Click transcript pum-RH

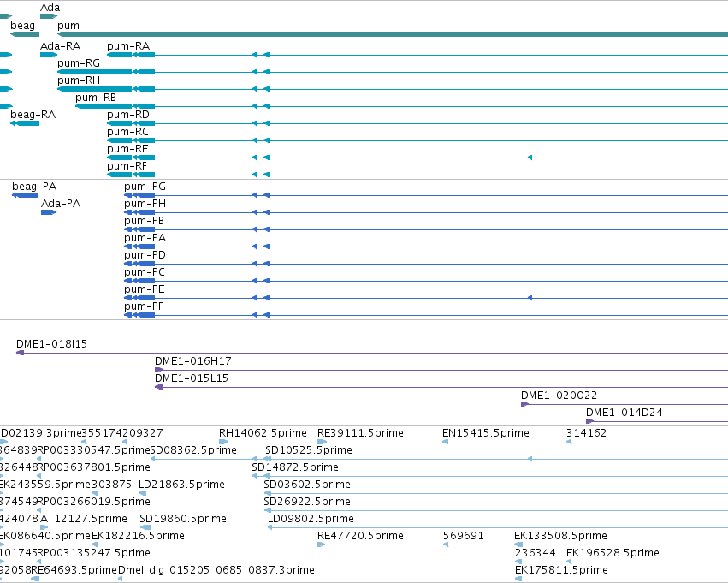coord(79,80)
